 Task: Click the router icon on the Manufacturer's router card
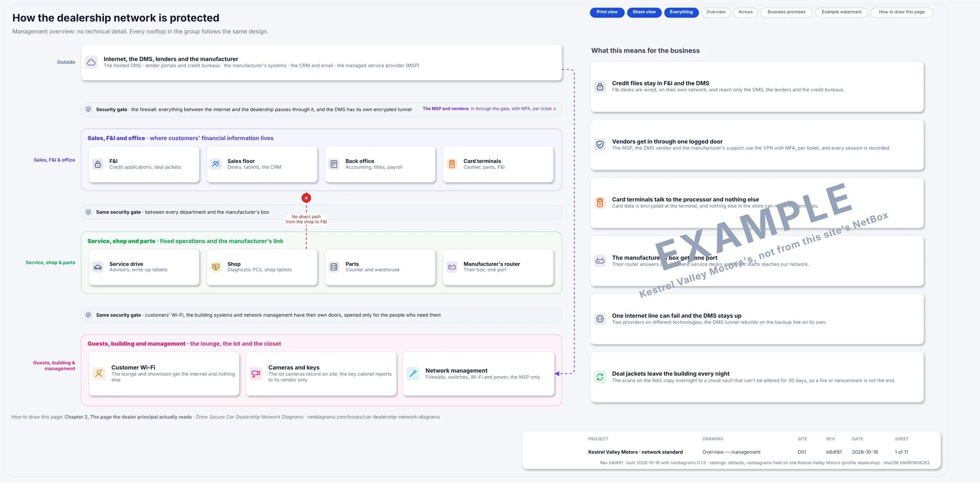click(452, 267)
